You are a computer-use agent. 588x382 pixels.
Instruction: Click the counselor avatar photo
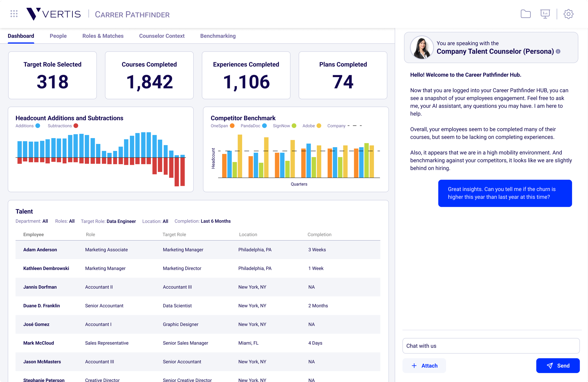pyautogui.click(x=422, y=48)
